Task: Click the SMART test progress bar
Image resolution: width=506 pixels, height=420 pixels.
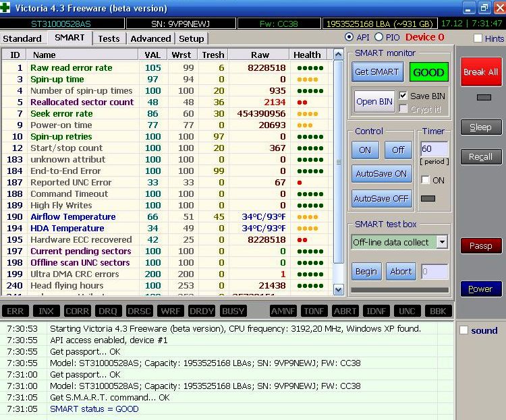Action: point(399,290)
